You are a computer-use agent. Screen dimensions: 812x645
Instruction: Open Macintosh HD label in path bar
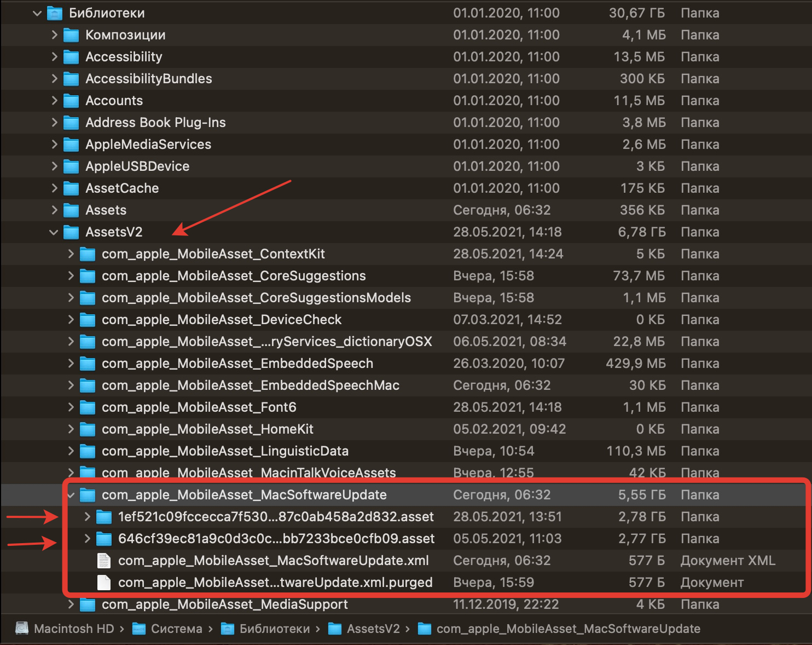tap(74, 629)
